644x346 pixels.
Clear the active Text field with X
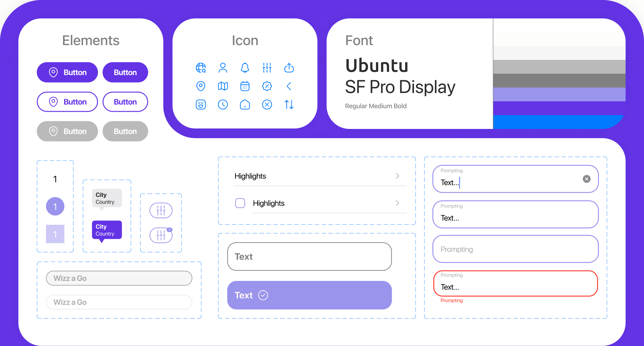586,179
